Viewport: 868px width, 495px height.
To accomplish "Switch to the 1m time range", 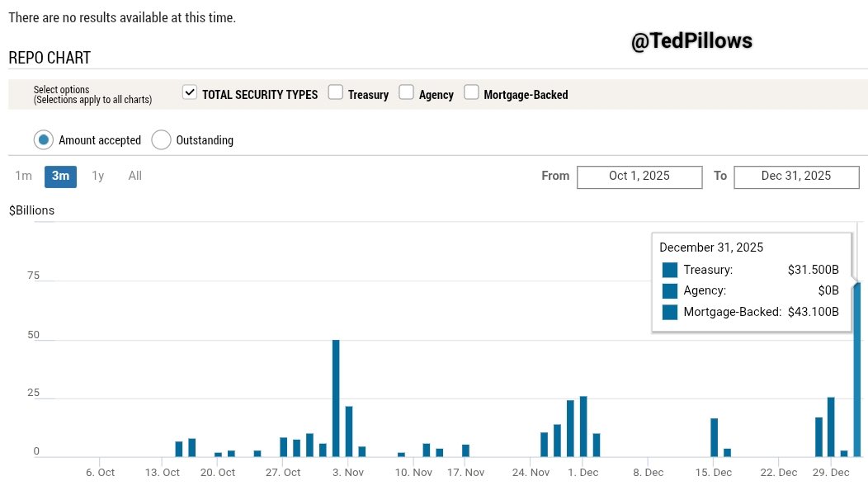I will coord(23,176).
